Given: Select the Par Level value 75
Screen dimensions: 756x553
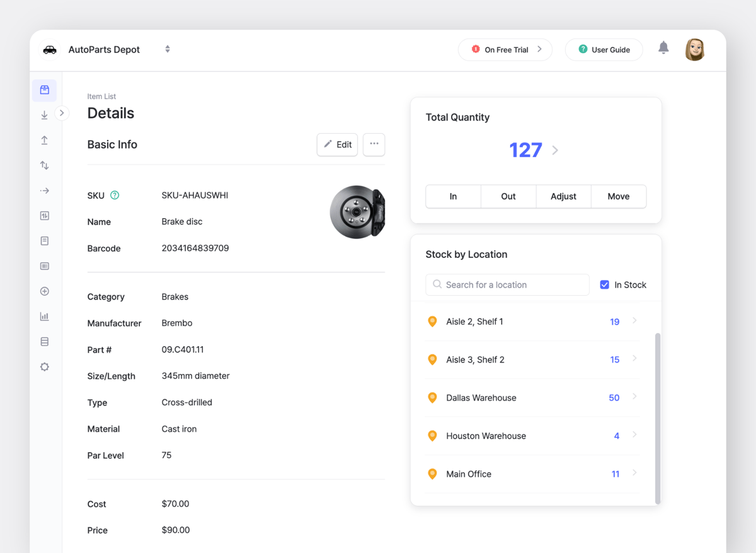Looking at the screenshot, I should click(x=166, y=455).
